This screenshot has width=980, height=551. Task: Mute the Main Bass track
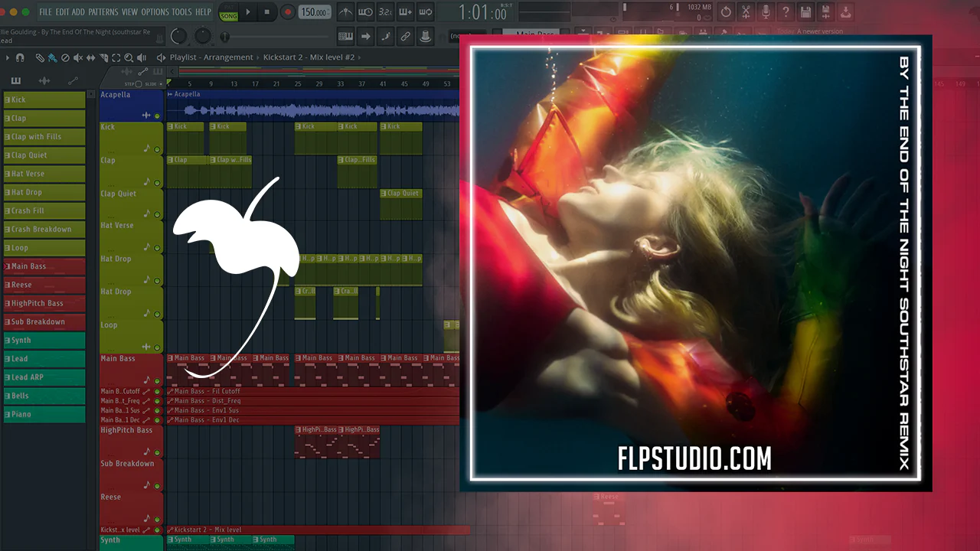(158, 380)
